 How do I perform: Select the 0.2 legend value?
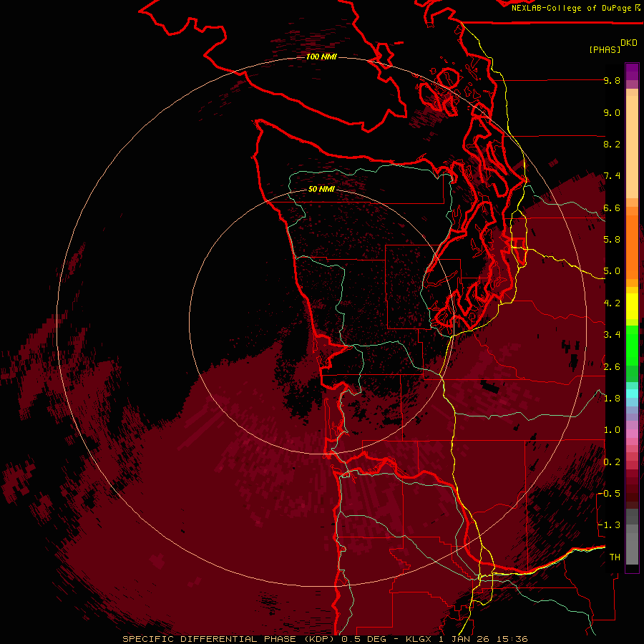[612, 462]
